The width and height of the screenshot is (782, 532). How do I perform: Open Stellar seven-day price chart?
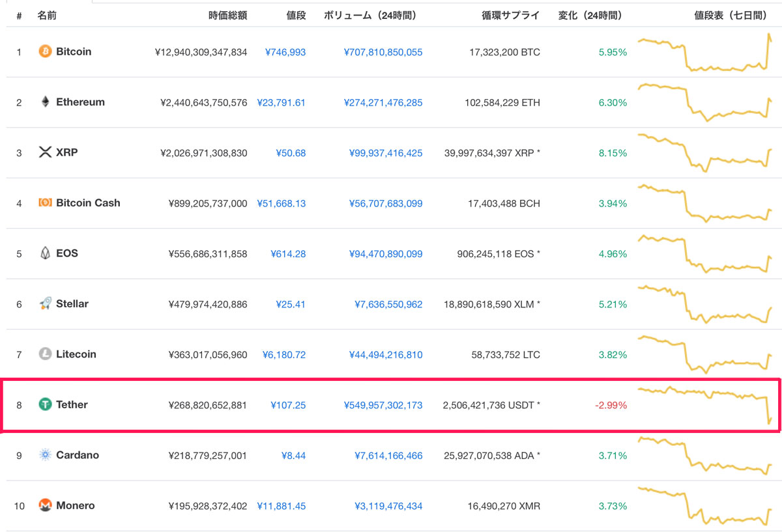tap(705, 304)
